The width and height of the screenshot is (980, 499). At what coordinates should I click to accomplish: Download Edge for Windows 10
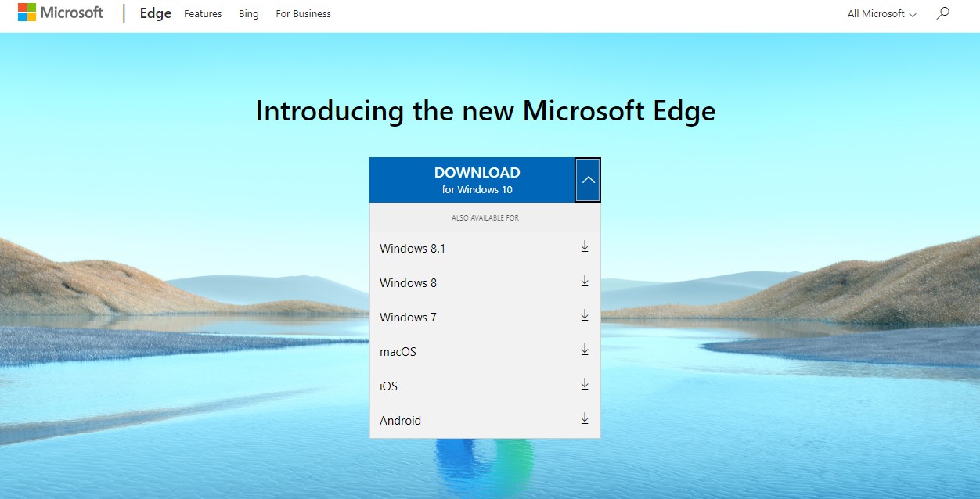pyautogui.click(x=473, y=180)
